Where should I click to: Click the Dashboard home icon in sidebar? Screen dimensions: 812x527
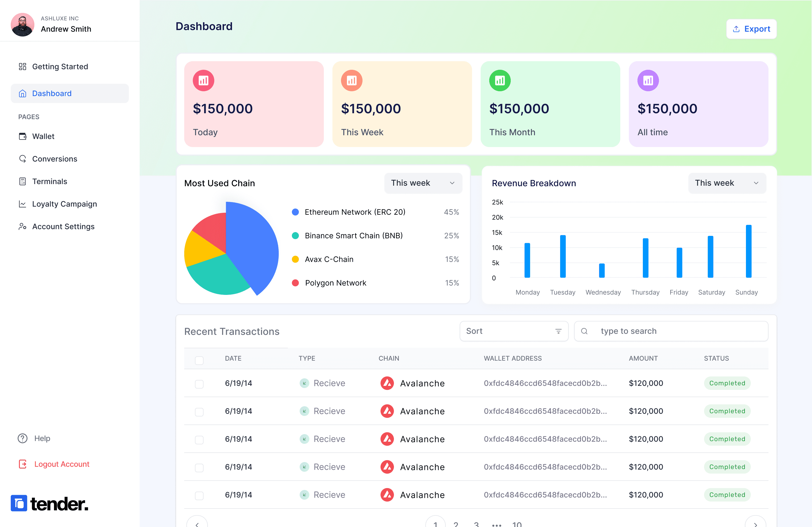23,93
